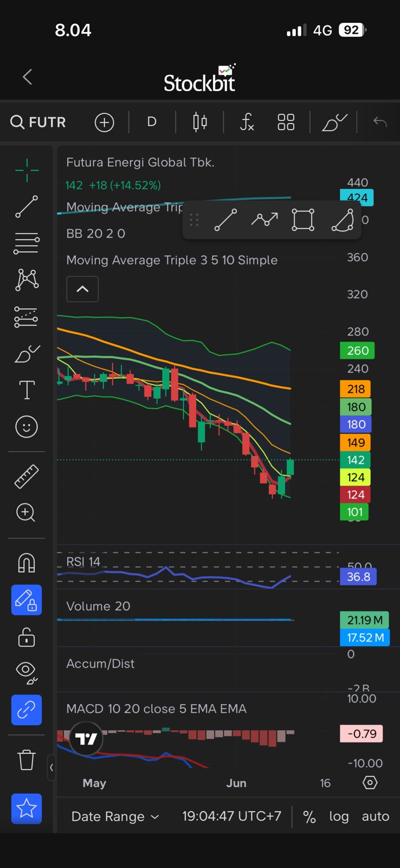Click the 218 orange price label

[356, 388]
